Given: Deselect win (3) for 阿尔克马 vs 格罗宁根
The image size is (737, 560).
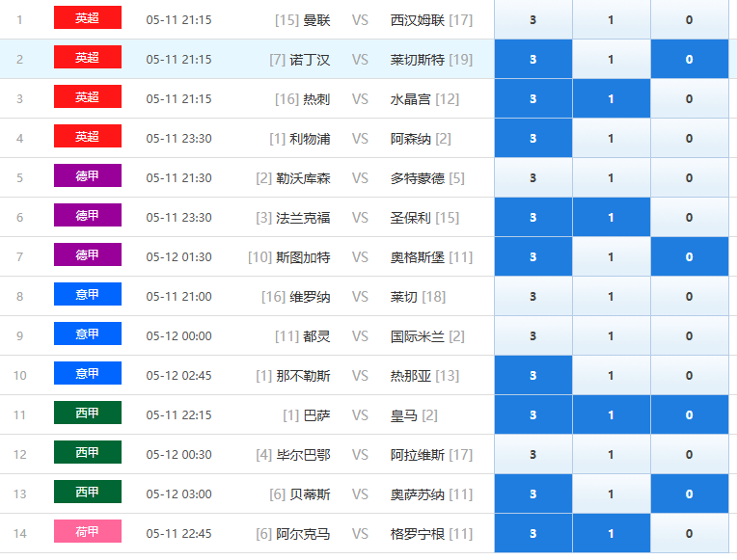Looking at the screenshot, I should [x=533, y=533].
